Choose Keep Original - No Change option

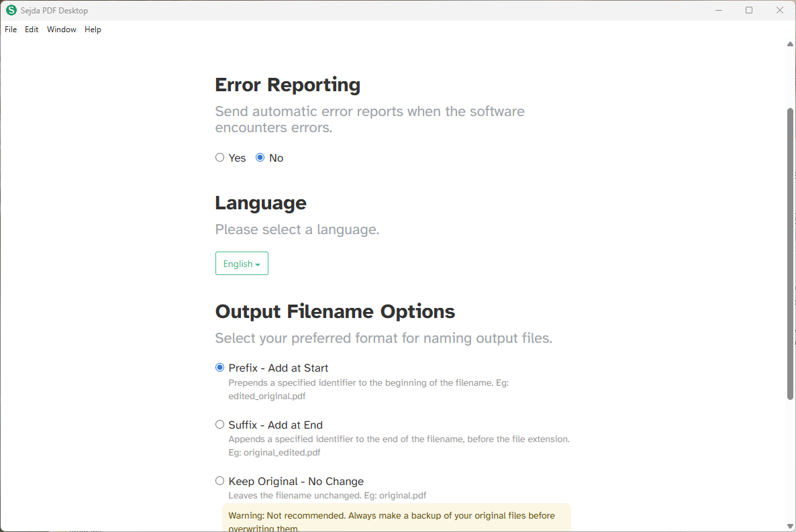(220, 481)
